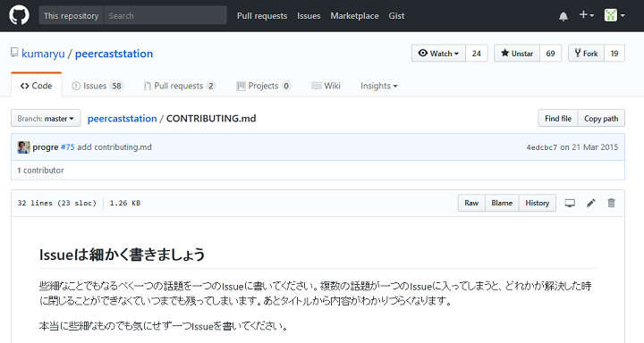
Task: Click the CONTRIBUTING.md filename in breadcrumb
Action: coord(211,118)
